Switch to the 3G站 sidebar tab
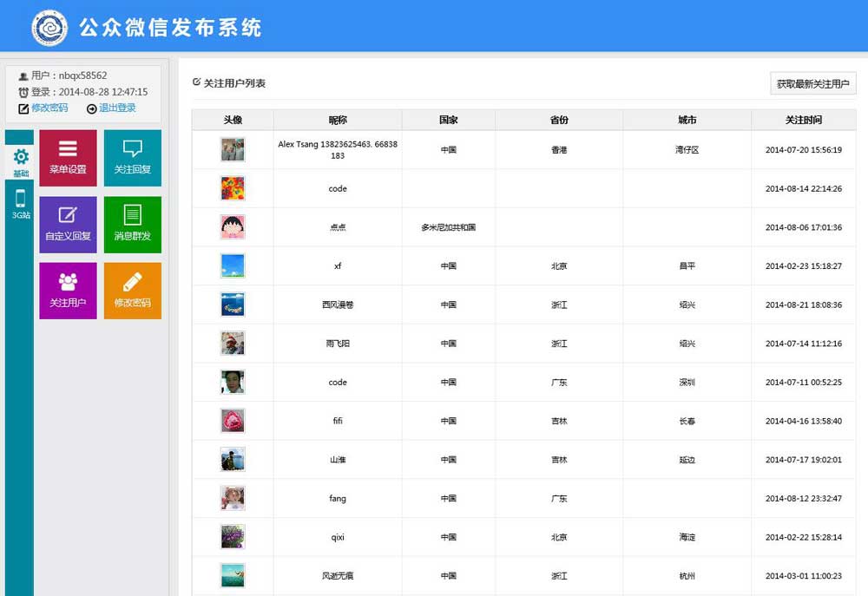The height and width of the screenshot is (596, 868). pos(20,205)
